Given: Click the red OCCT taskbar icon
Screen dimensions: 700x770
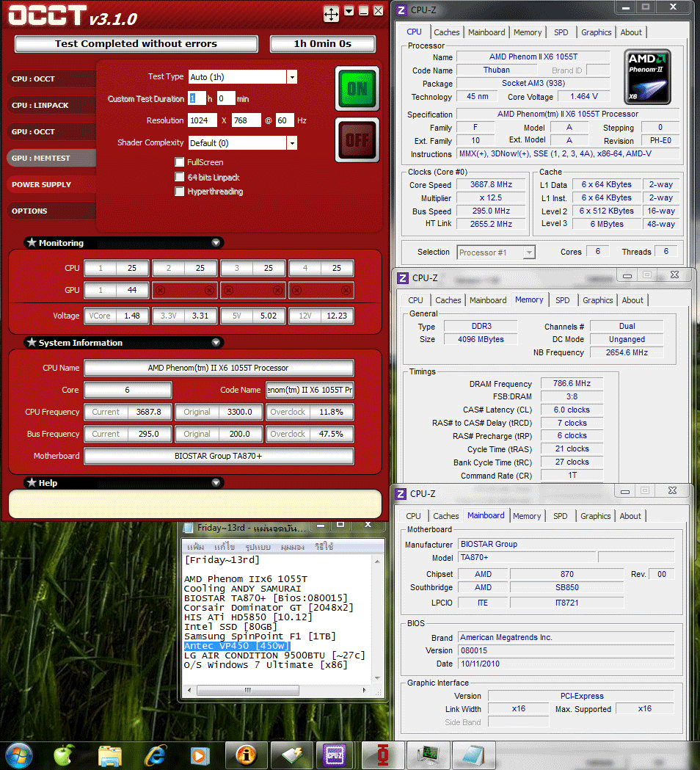Looking at the screenshot, I should point(383,756).
